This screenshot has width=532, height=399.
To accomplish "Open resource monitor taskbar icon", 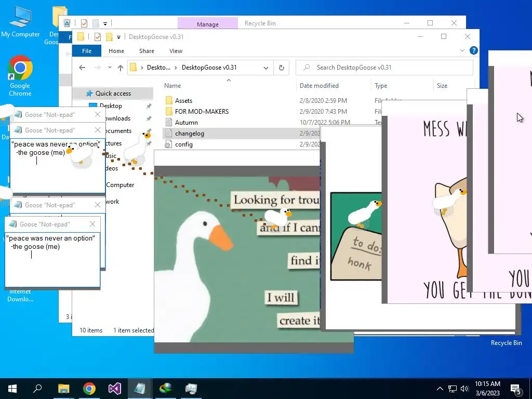I will (x=191, y=389).
